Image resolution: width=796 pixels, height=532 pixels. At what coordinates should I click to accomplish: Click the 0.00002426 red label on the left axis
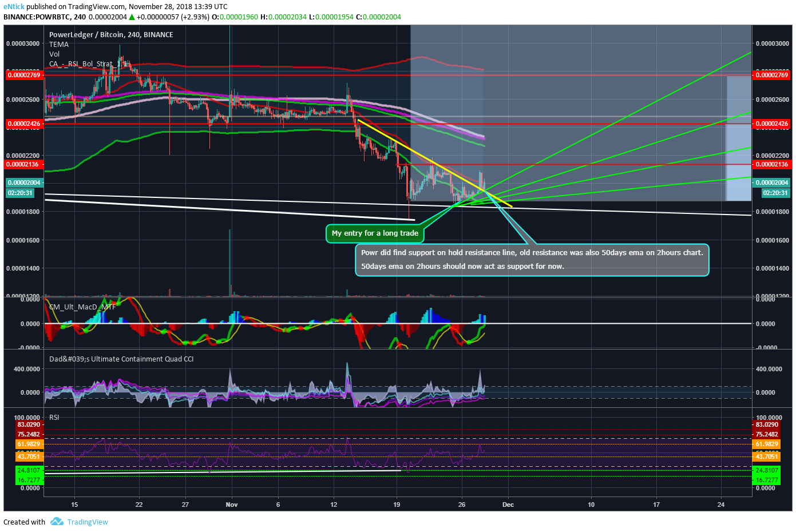click(x=24, y=124)
